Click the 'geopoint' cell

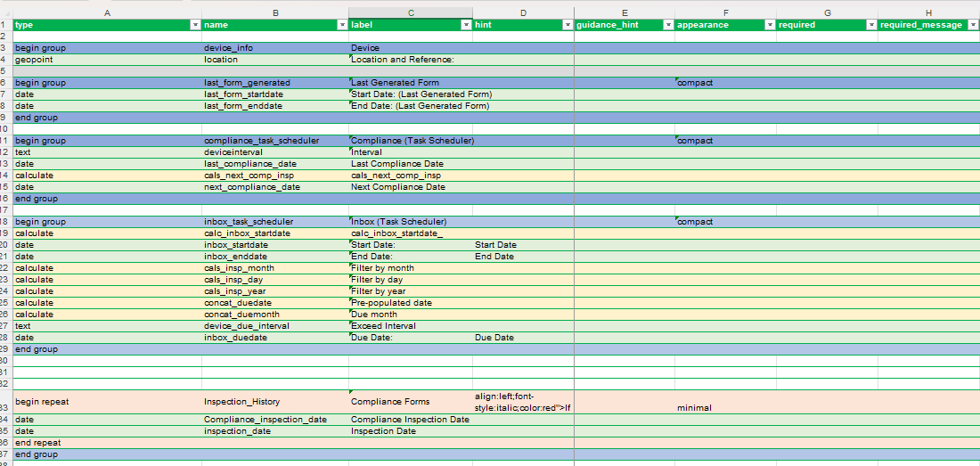click(x=107, y=60)
